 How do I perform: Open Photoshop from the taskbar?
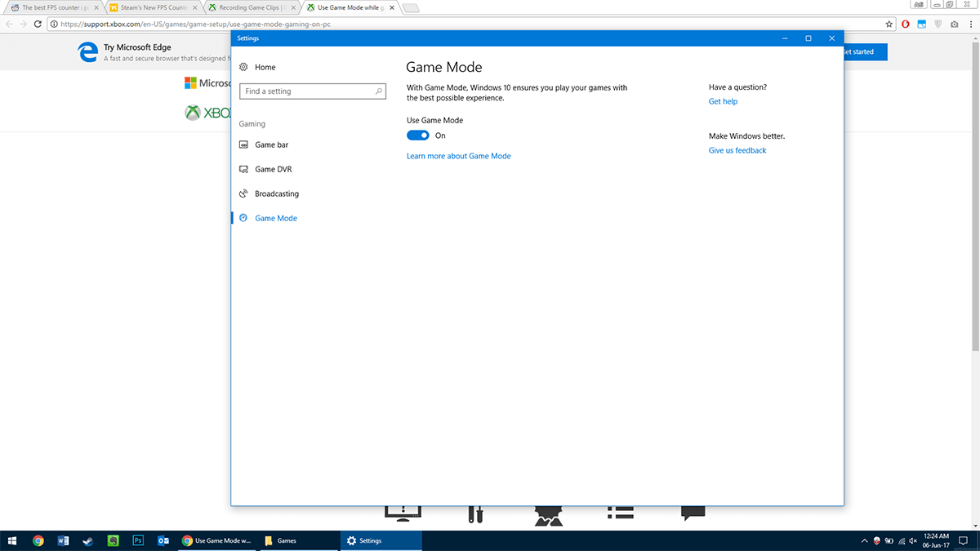tap(138, 540)
